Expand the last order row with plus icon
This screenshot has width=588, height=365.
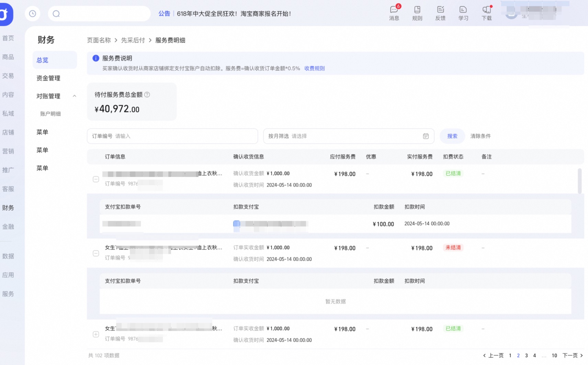coord(96,334)
